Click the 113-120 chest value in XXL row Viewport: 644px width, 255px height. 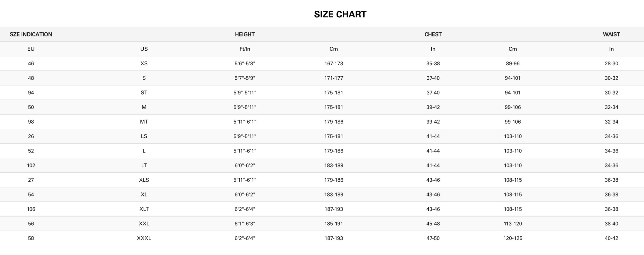(x=513, y=224)
